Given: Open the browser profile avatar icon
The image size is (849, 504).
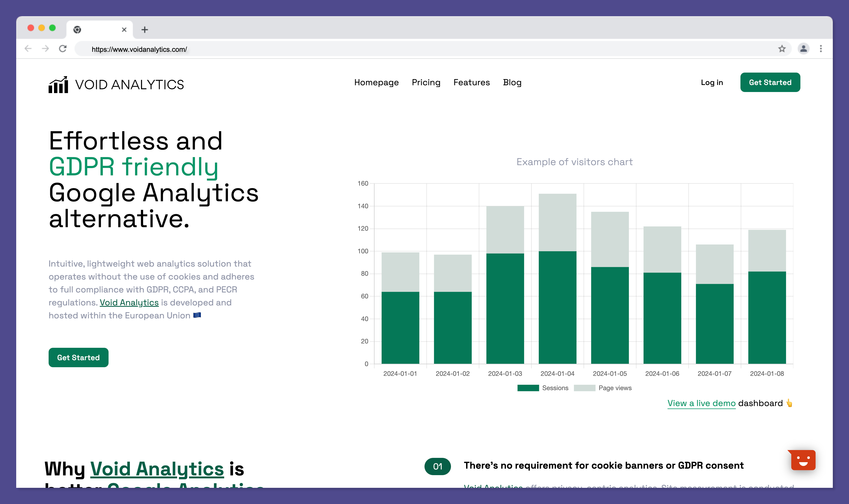Looking at the screenshot, I should [803, 49].
